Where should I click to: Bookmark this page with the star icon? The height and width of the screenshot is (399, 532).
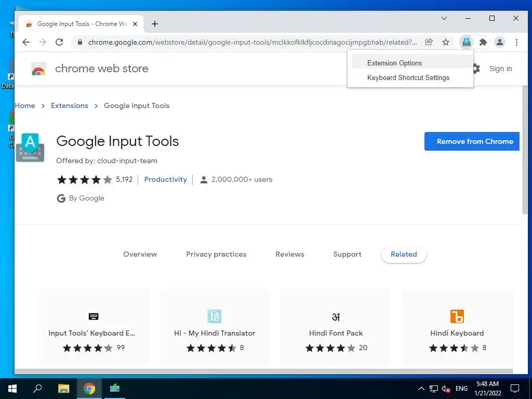pyautogui.click(x=445, y=42)
